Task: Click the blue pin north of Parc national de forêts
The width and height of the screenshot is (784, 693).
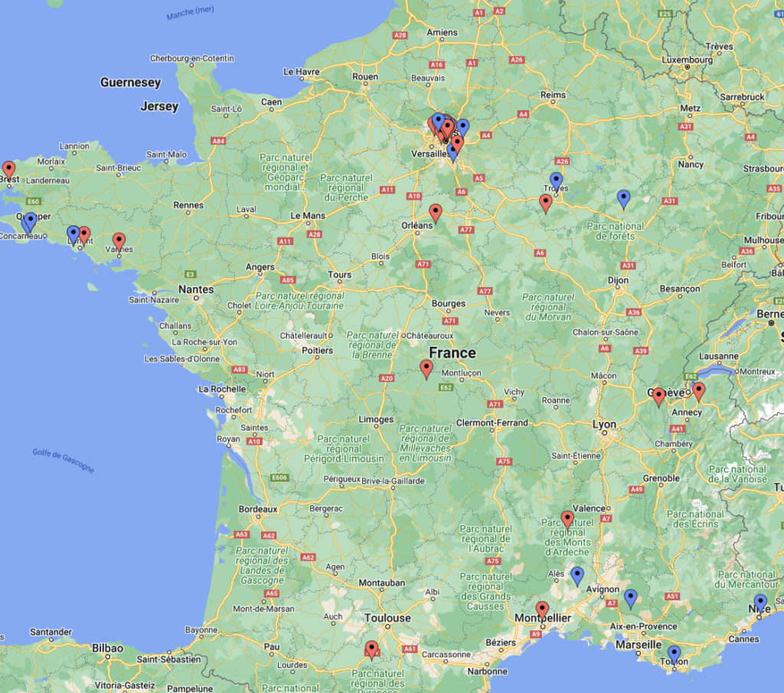Action: (x=623, y=199)
